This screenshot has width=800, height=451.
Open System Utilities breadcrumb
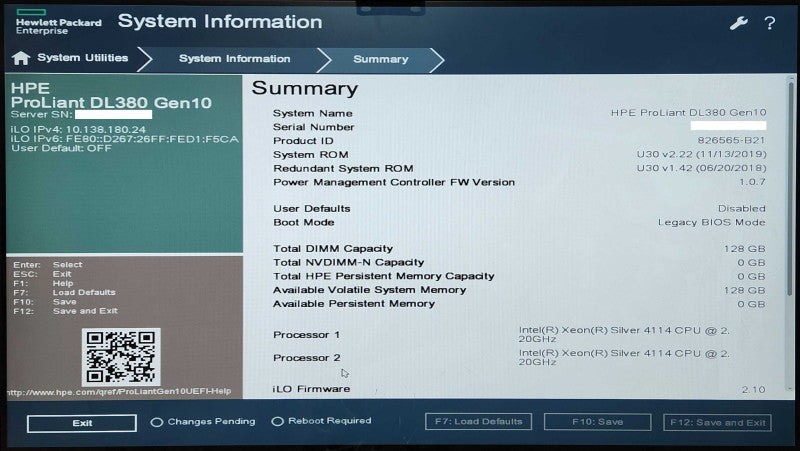[83, 58]
